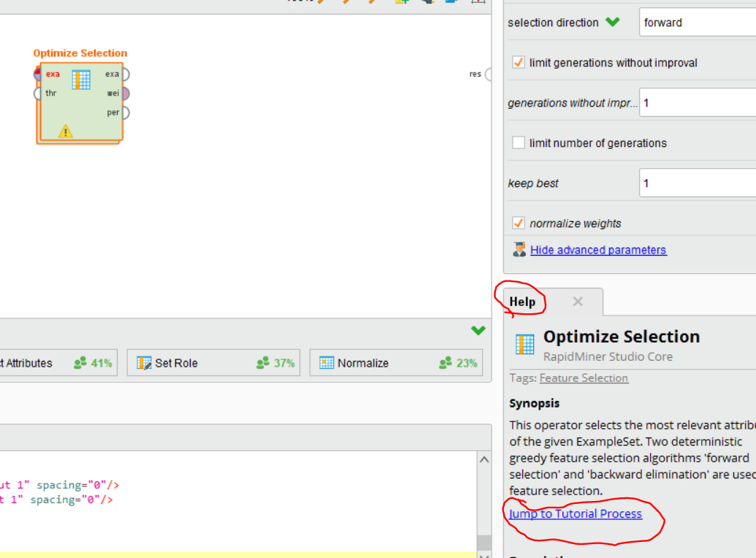Enable limit number of generations checkbox
The height and width of the screenshot is (558, 756).
[519, 142]
